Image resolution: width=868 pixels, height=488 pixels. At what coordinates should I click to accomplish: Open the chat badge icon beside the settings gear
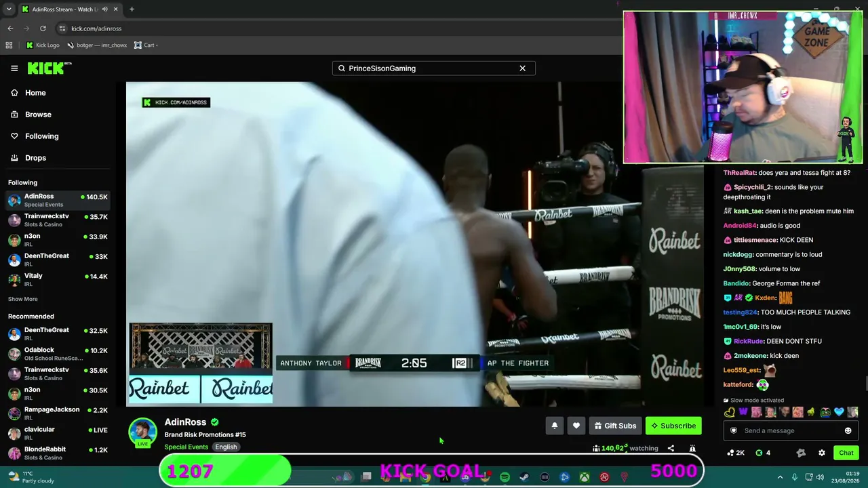point(801,453)
